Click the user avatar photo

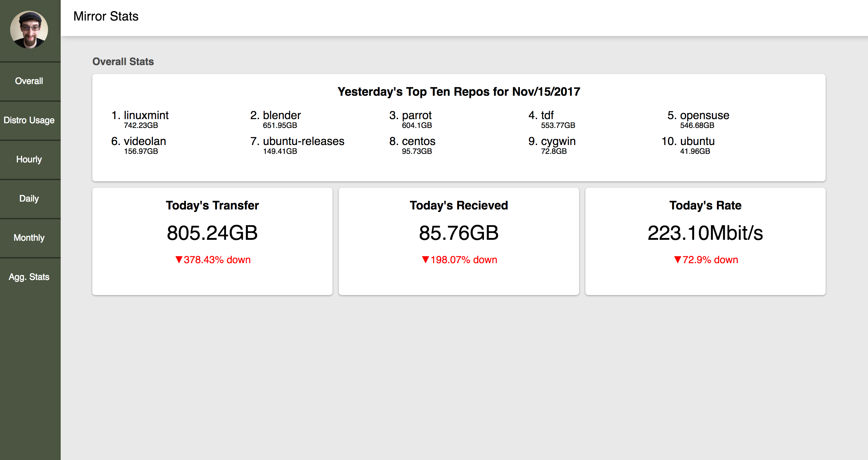29,30
